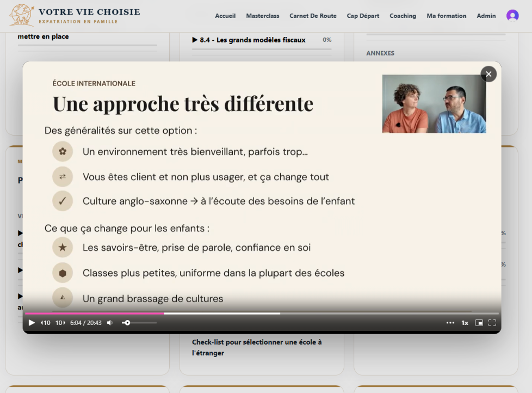The image size is (532, 393).
Task: Enable picture-in-picture mode
Action: (x=479, y=323)
